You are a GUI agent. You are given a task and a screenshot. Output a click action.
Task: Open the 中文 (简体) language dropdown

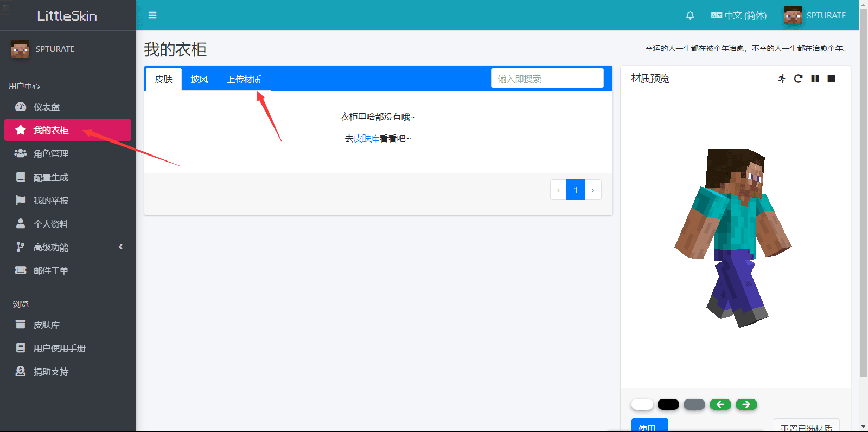(739, 15)
